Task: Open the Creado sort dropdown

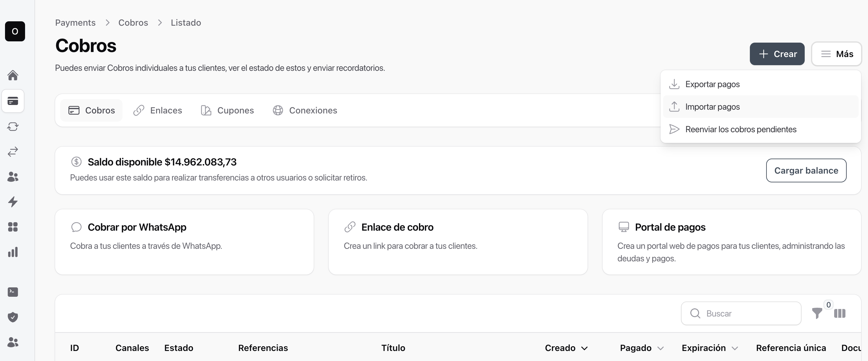Action: click(585, 348)
